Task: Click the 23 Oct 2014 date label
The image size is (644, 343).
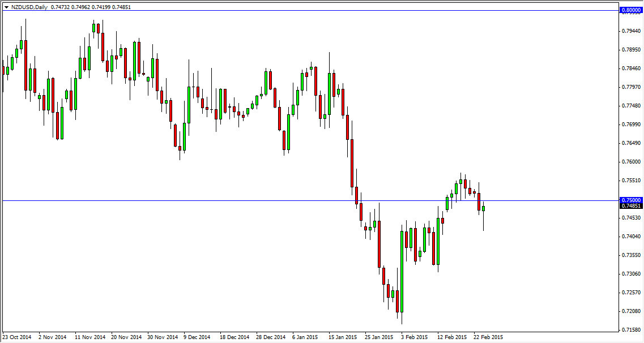Action: coord(18,336)
